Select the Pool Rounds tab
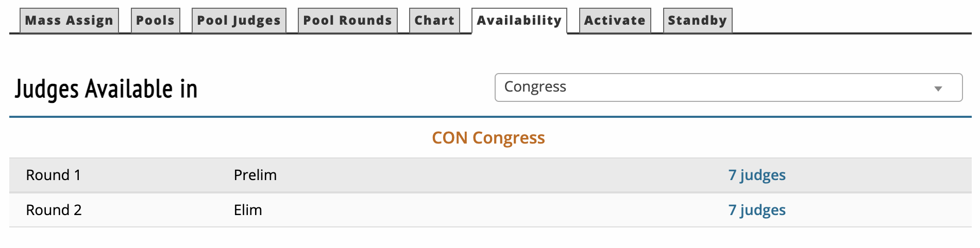 (347, 21)
